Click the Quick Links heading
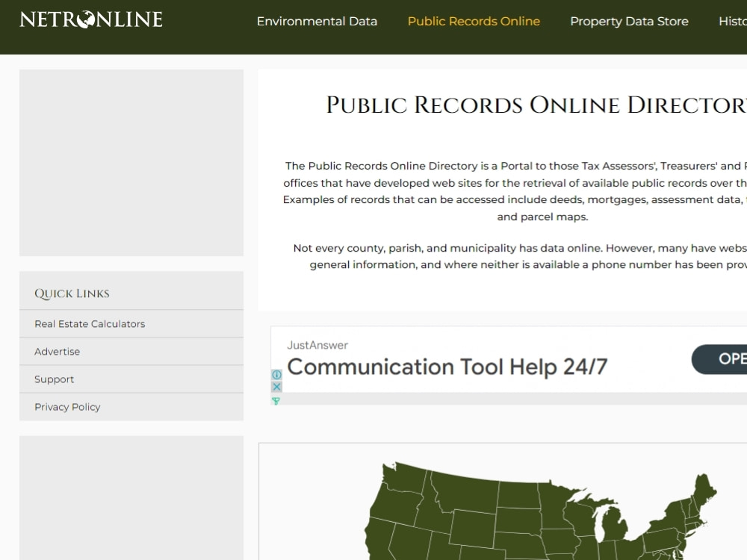Viewport: 747px width, 560px height. click(x=72, y=293)
